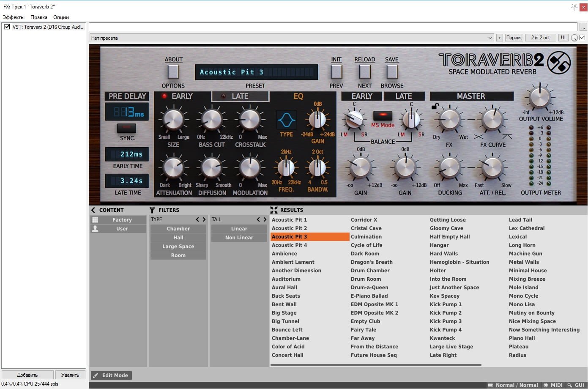Open the 2 in 2 out routing
Image resolution: width=588 pixels, height=389 pixels.
(540, 38)
